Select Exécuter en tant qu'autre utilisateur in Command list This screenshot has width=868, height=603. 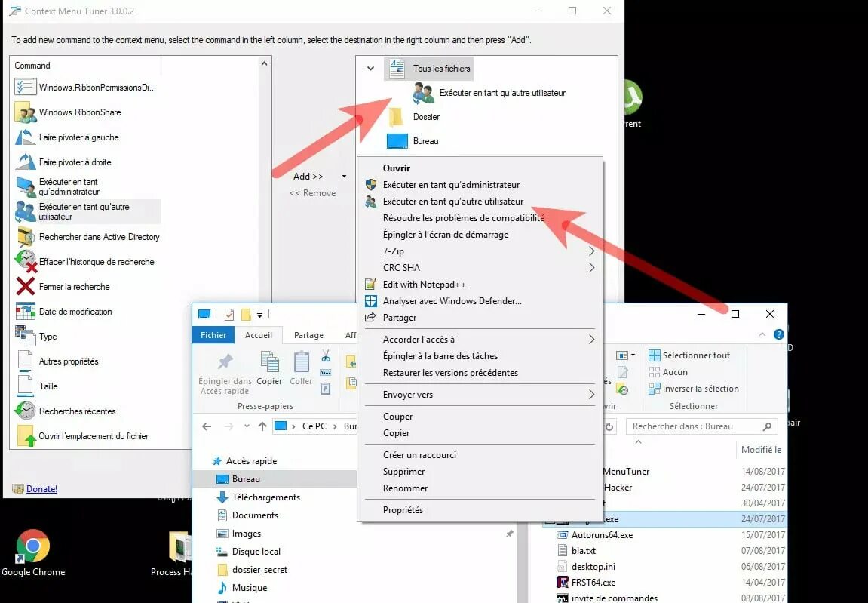pos(87,212)
